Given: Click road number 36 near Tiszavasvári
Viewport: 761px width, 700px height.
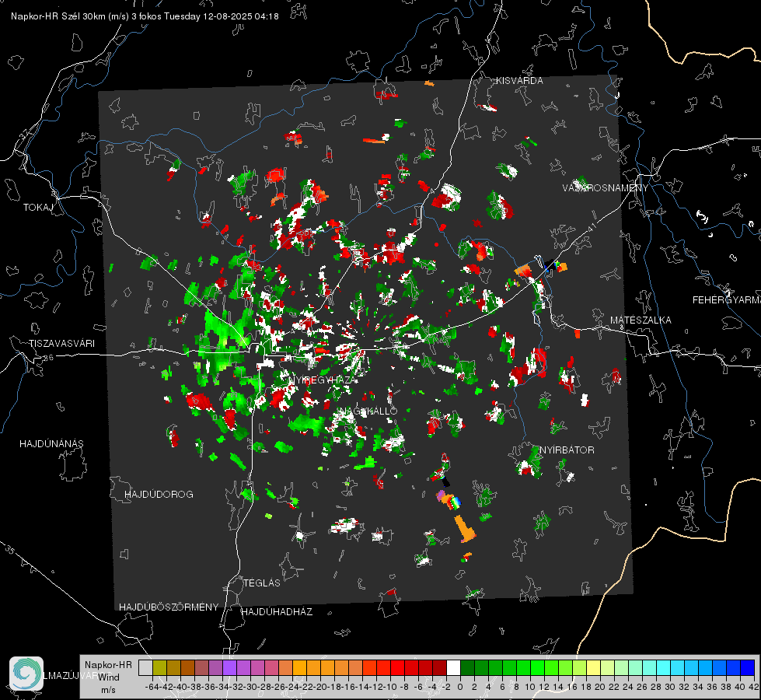Looking at the screenshot, I should tap(48, 358).
